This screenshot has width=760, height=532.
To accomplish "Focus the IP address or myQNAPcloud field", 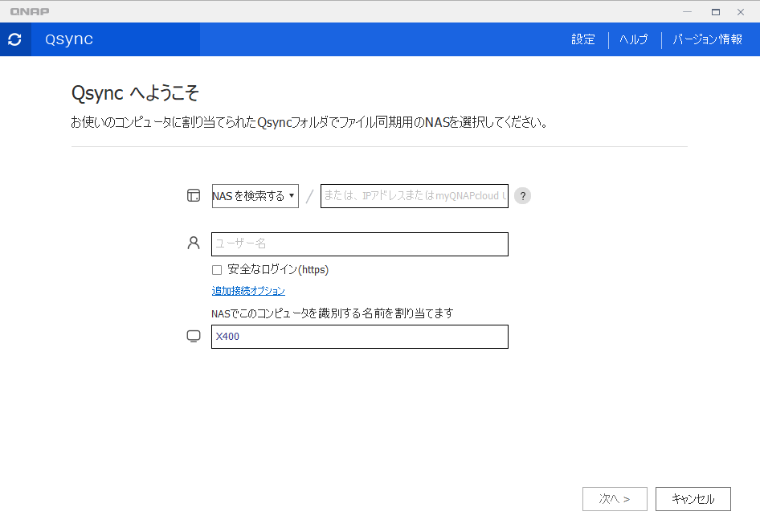I will click(x=415, y=196).
